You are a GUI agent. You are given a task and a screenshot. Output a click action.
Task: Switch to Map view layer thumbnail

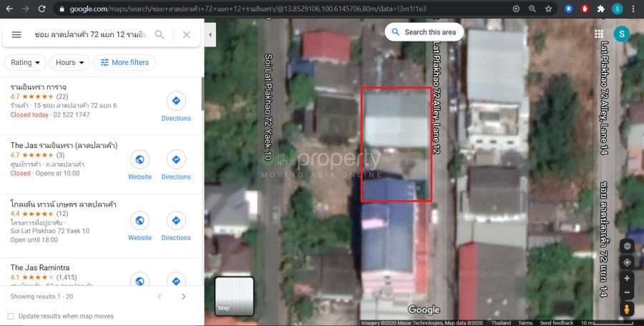tap(234, 296)
